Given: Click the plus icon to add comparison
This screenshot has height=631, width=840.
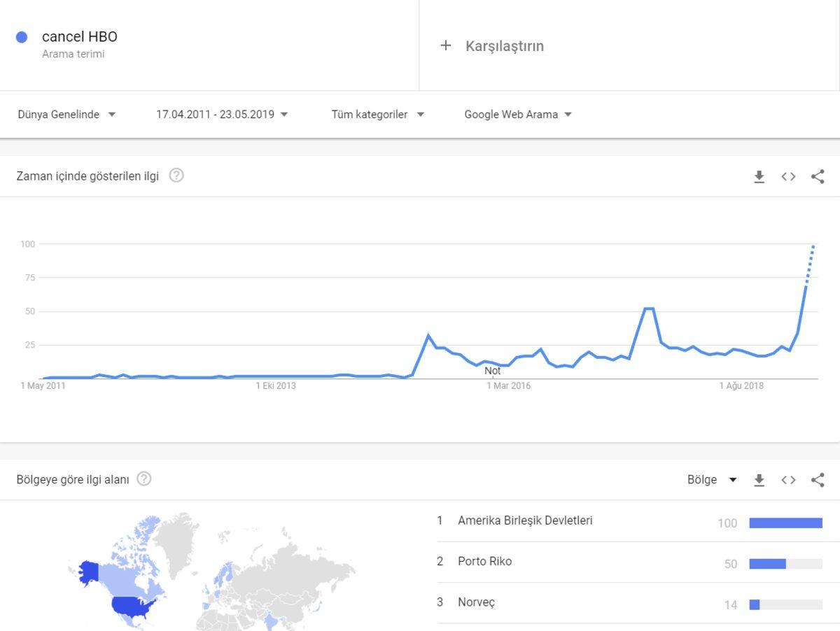Looking at the screenshot, I should point(445,45).
